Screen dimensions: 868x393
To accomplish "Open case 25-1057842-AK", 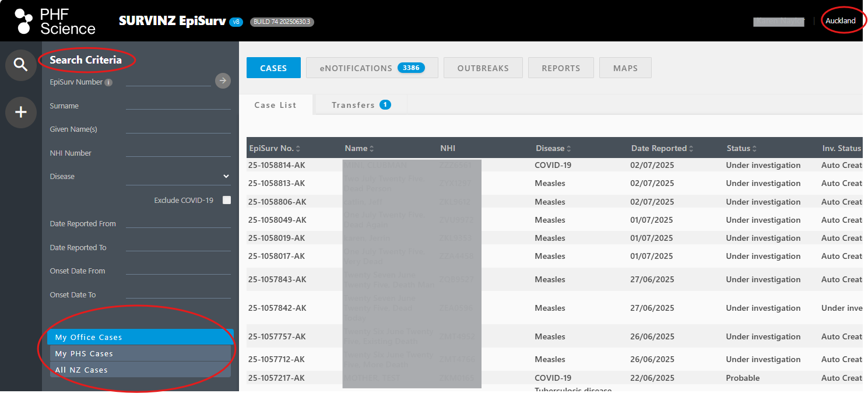I will click(277, 308).
